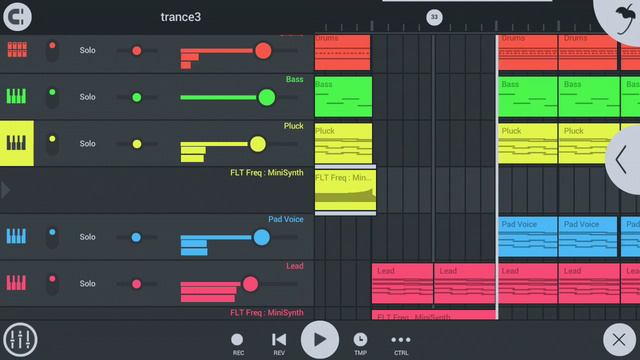Click the Pluck track name label
The width and height of the screenshot is (640, 360).
(x=293, y=126)
